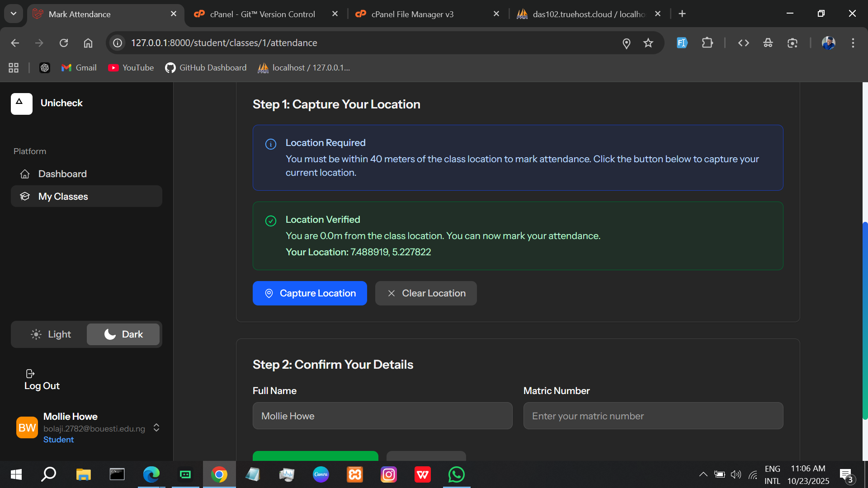Viewport: 868px width, 488px height.
Task: Bookmark page with star icon
Action: pyautogui.click(x=648, y=43)
